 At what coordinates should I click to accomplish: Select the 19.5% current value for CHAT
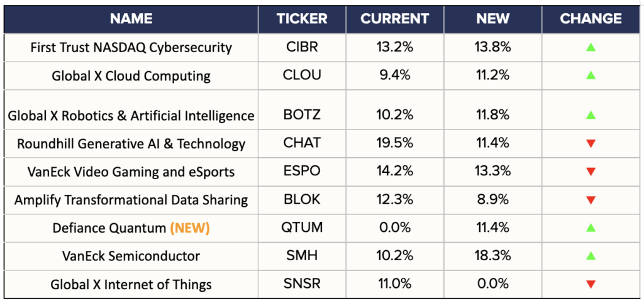394,144
